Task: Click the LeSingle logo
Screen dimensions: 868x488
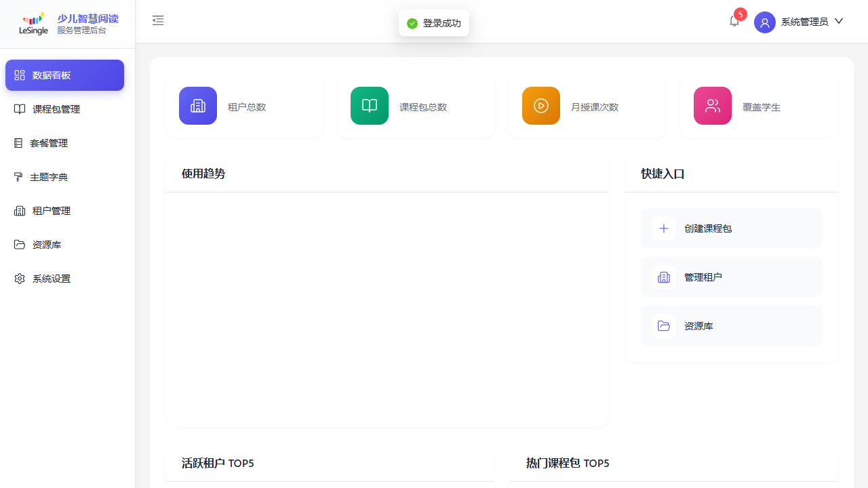Action: tap(33, 24)
